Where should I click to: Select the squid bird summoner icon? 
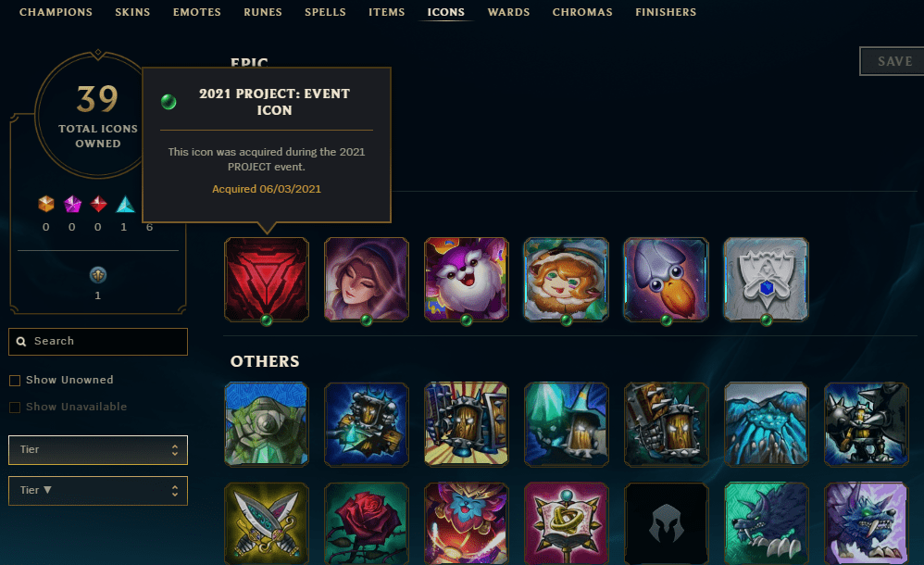(x=667, y=280)
